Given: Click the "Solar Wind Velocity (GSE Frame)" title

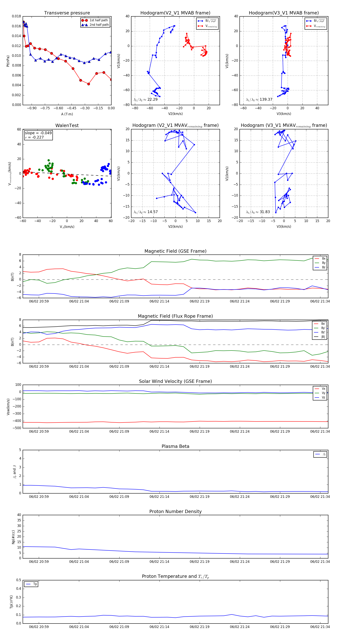Looking at the screenshot, I should click(175, 381).
